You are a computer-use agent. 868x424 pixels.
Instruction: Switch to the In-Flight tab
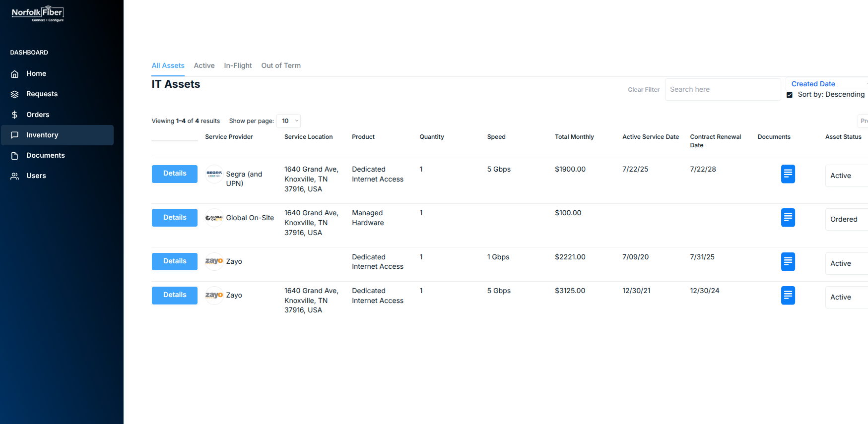point(238,65)
